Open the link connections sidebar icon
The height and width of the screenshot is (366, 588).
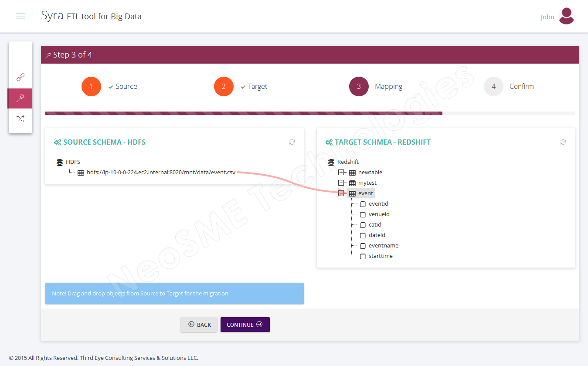[x=20, y=77]
